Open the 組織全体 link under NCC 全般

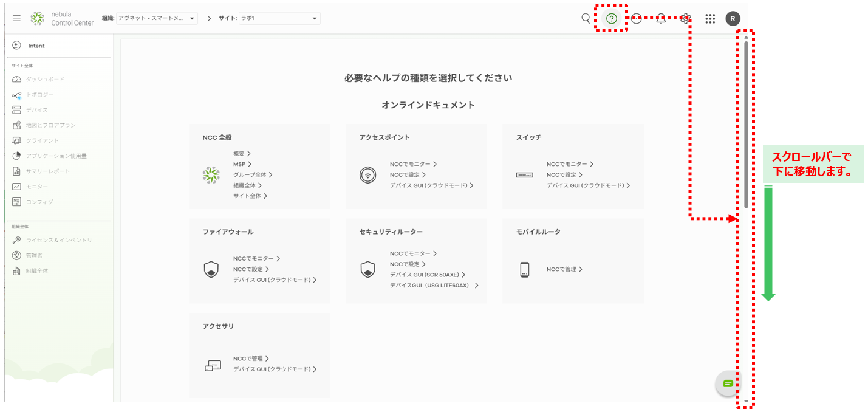tap(248, 185)
